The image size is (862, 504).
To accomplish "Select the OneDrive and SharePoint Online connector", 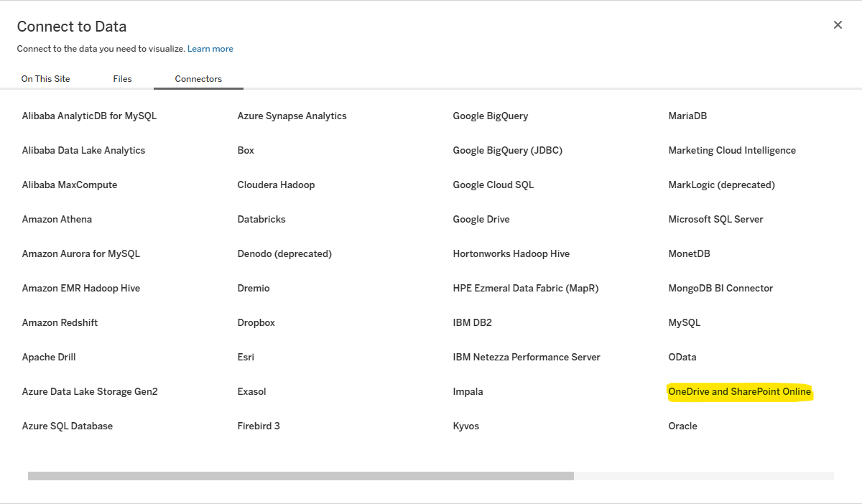I will tap(740, 391).
